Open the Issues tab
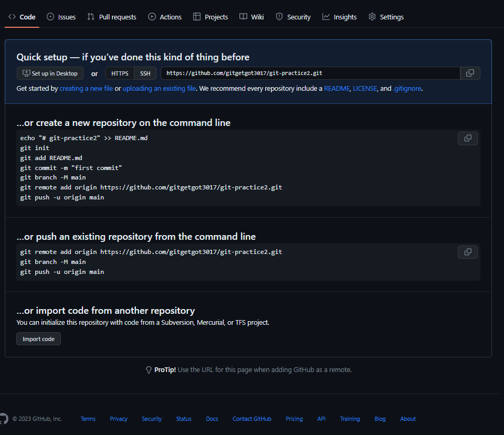The height and width of the screenshot is (435, 504). (x=61, y=17)
